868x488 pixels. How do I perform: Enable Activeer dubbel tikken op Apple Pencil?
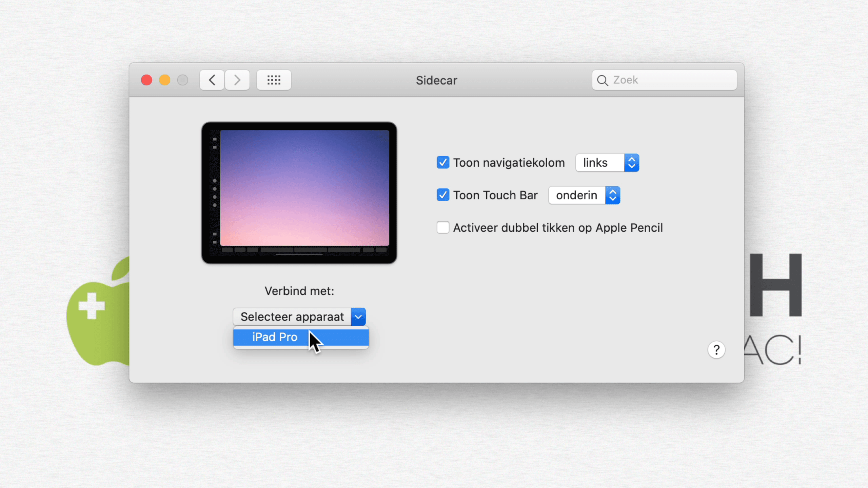(443, 227)
